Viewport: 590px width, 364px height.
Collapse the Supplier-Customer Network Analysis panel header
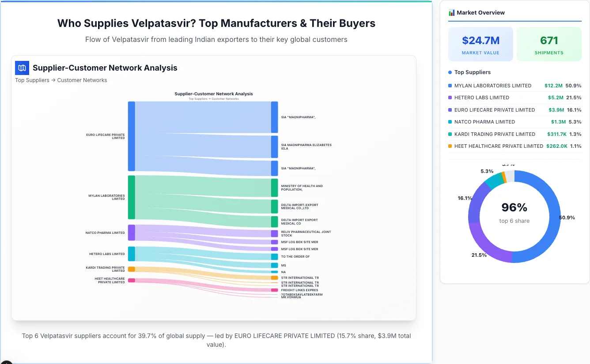[x=105, y=68]
